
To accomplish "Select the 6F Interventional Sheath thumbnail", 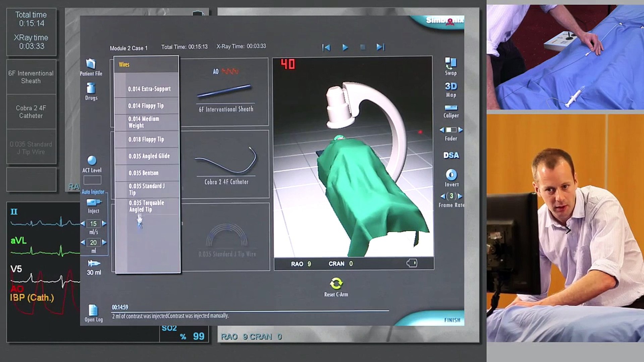I will point(225,92).
